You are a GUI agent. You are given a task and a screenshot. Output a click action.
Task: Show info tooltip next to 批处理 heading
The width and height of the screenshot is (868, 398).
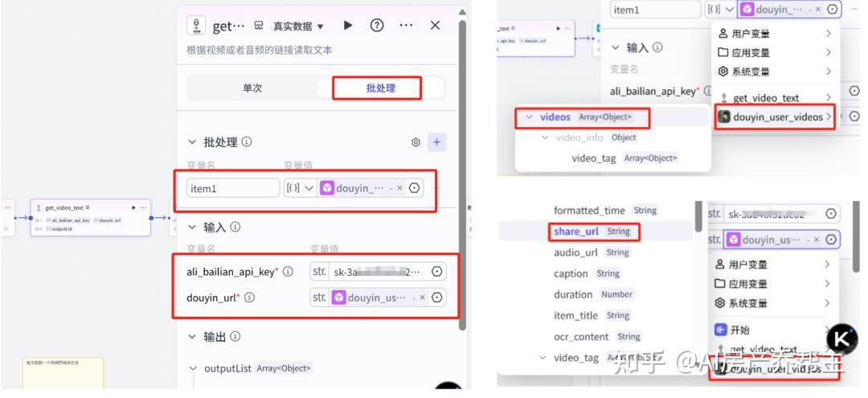point(247,142)
